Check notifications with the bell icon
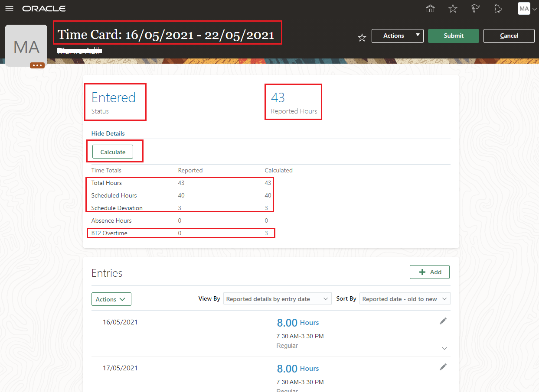 [x=498, y=8]
